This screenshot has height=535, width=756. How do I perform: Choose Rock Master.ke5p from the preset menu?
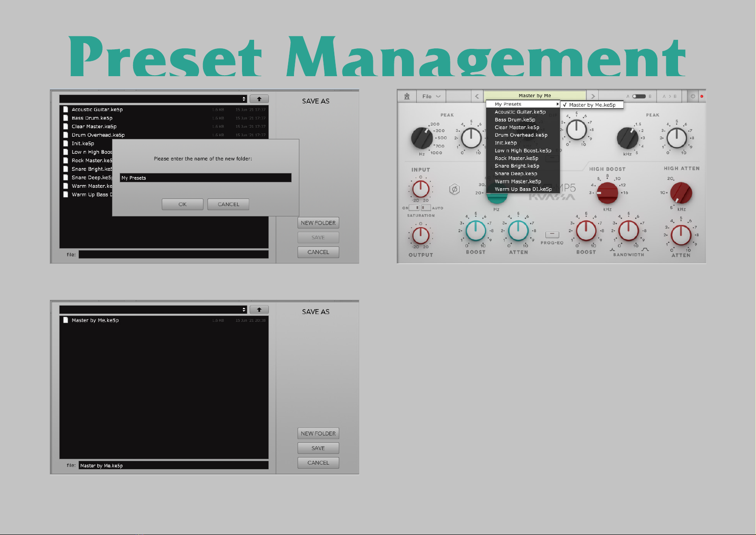pyautogui.click(x=523, y=158)
